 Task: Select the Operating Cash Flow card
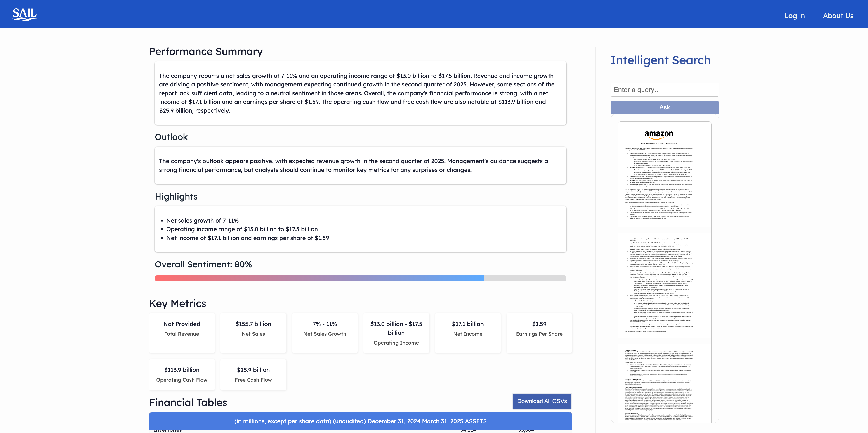click(182, 374)
